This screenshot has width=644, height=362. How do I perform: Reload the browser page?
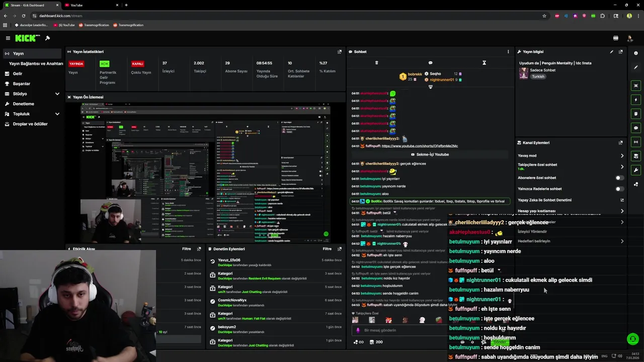point(23,16)
